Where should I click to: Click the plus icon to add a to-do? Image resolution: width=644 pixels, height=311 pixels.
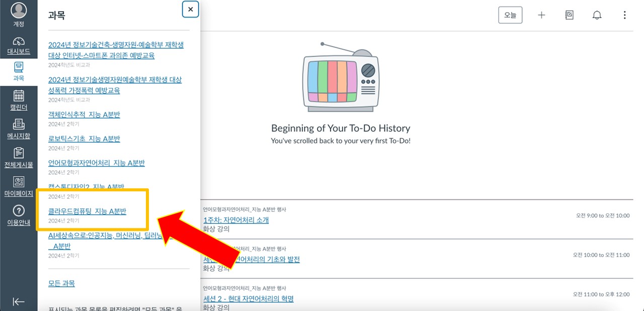pos(541,15)
